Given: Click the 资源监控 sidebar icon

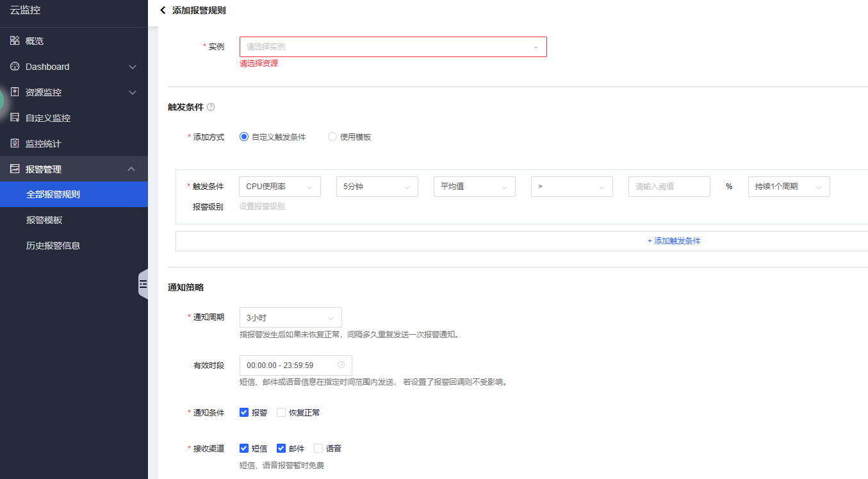Looking at the screenshot, I should coord(15,92).
